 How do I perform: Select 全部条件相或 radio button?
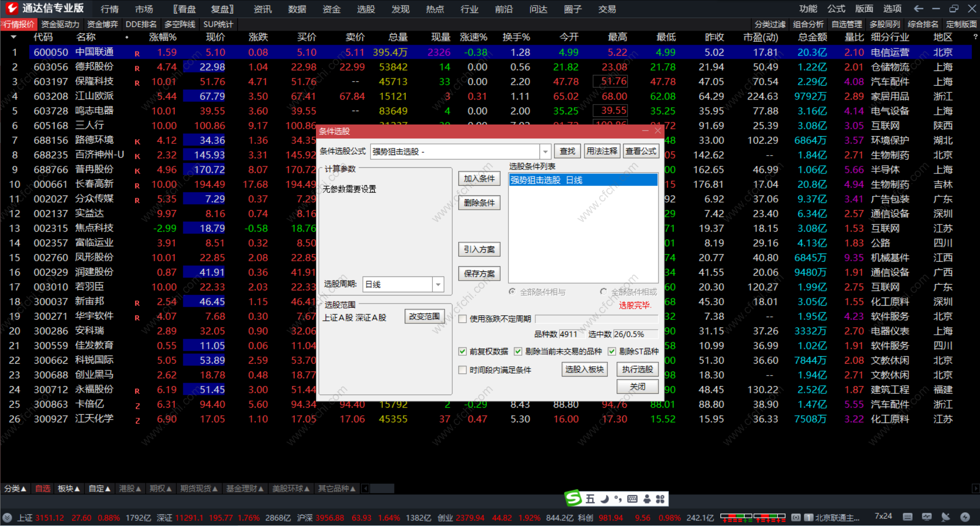[x=603, y=292]
